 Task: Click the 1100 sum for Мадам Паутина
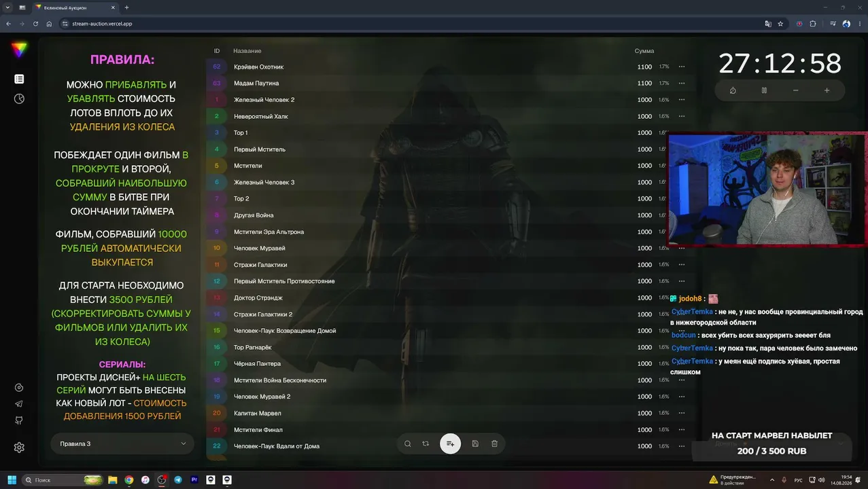tap(644, 84)
